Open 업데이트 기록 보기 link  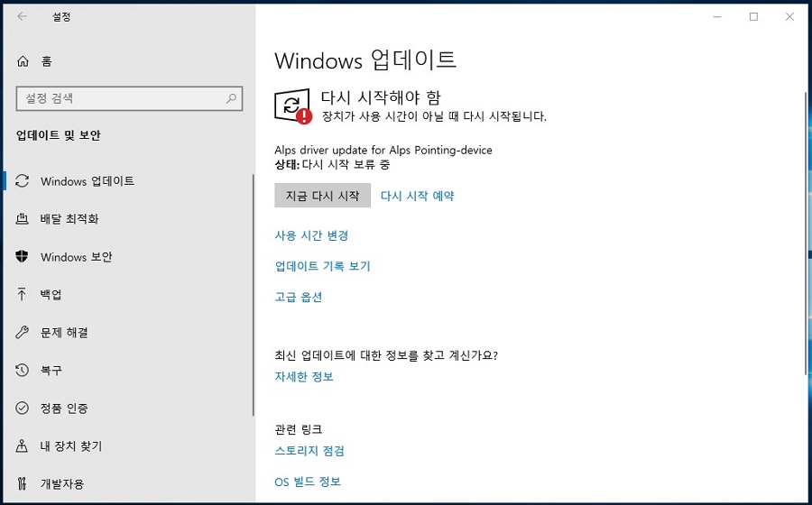(x=323, y=266)
